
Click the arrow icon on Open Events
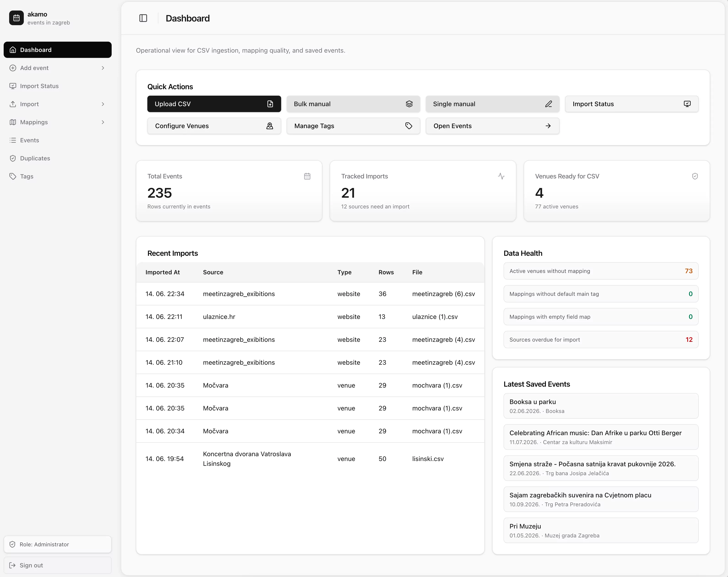(548, 126)
